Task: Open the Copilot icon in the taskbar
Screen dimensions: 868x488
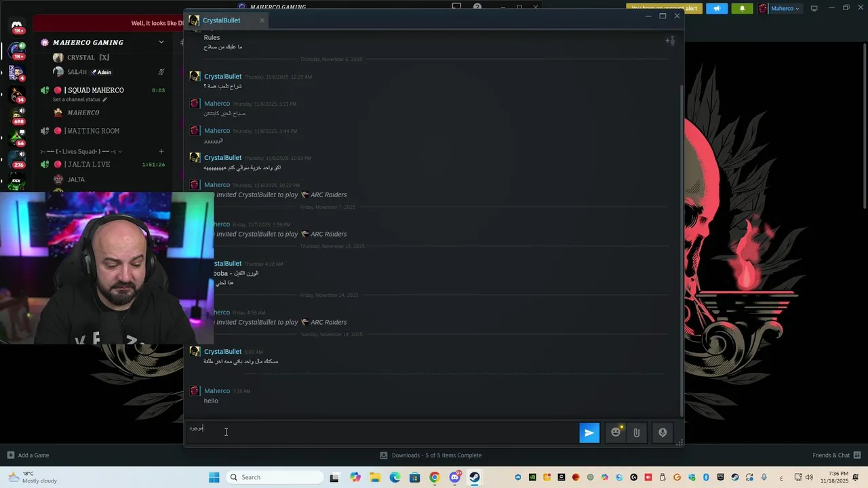Action: (355, 477)
